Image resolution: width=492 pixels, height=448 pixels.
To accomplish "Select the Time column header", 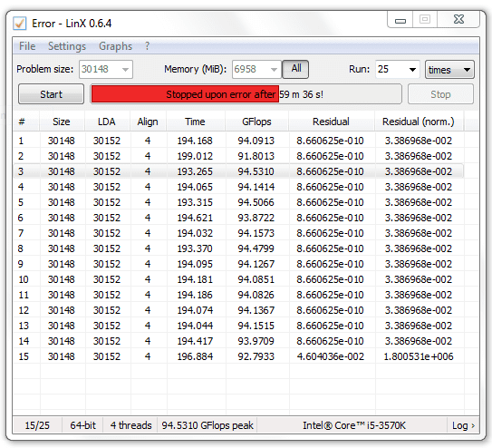I will [x=195, y=122].
